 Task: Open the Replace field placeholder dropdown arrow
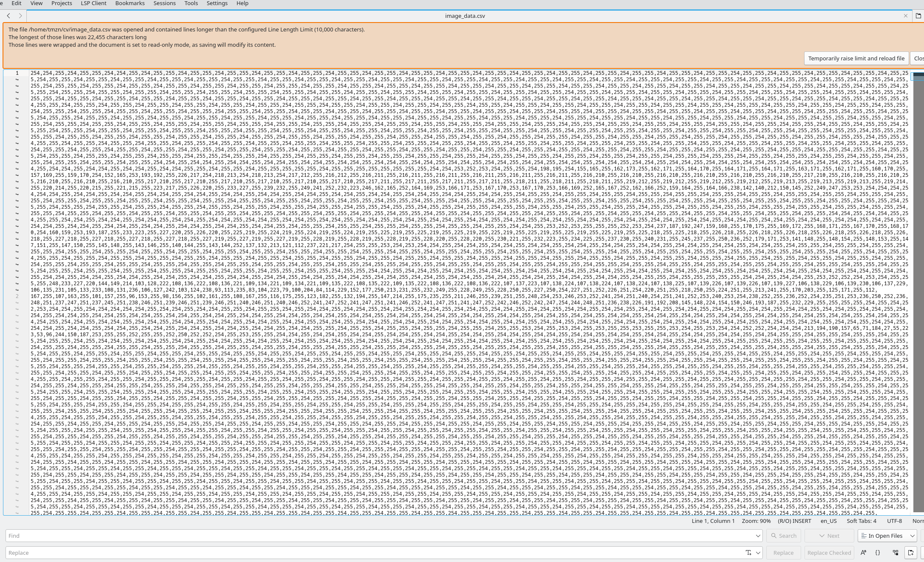coord(759,553)
